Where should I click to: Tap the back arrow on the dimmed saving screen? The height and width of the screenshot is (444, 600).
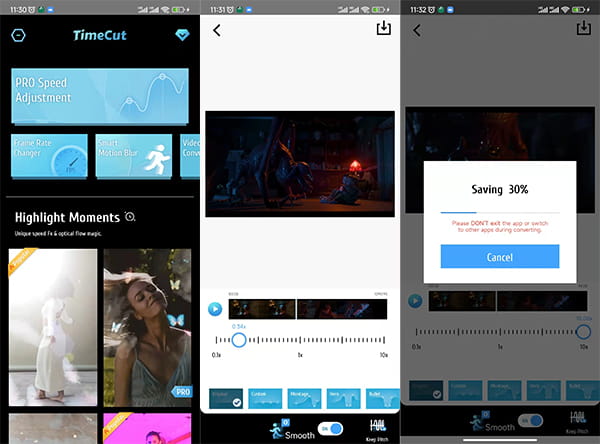pos(417,30)
